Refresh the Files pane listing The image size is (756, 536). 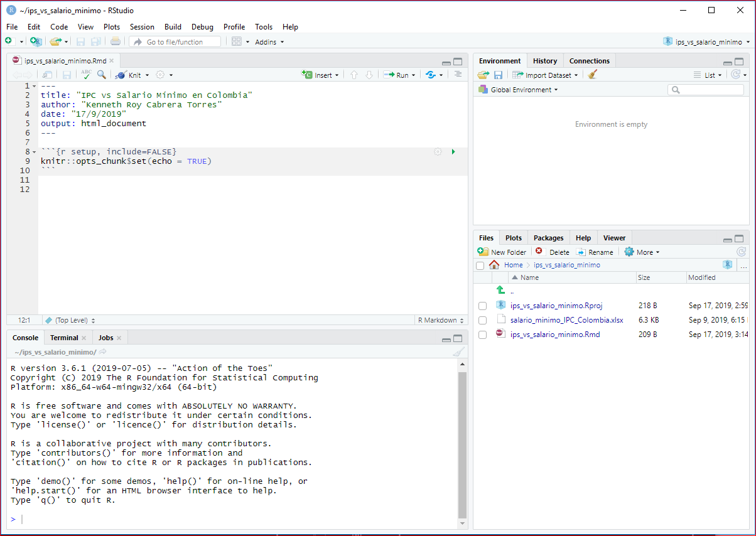(741, 252)
